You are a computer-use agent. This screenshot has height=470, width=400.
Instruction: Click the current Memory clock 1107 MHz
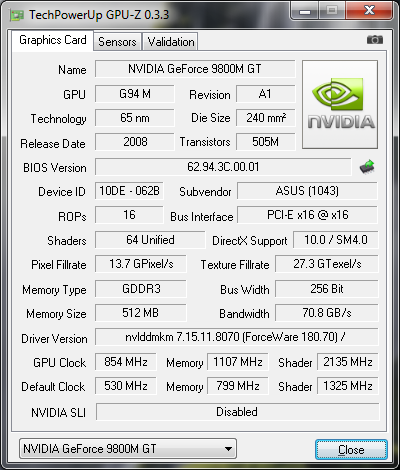point(238,362)
